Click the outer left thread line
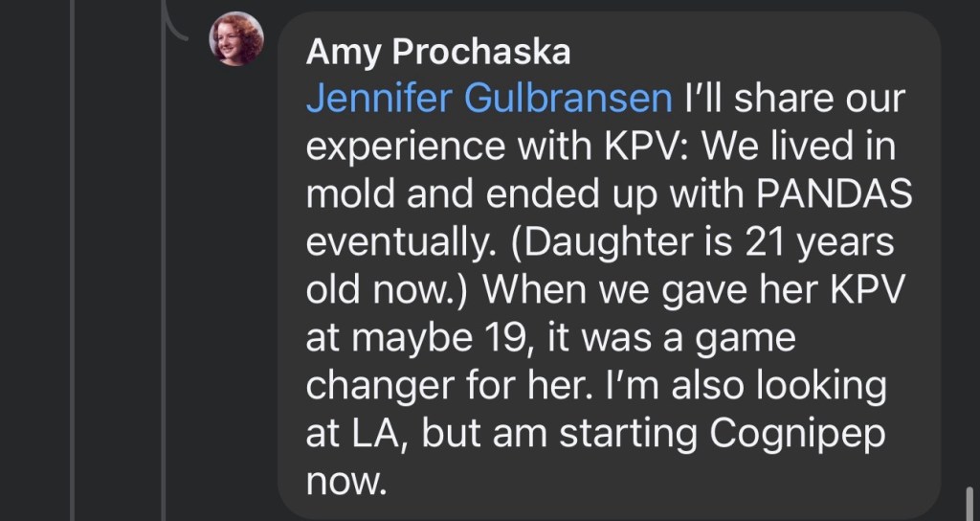 point(73,287)
